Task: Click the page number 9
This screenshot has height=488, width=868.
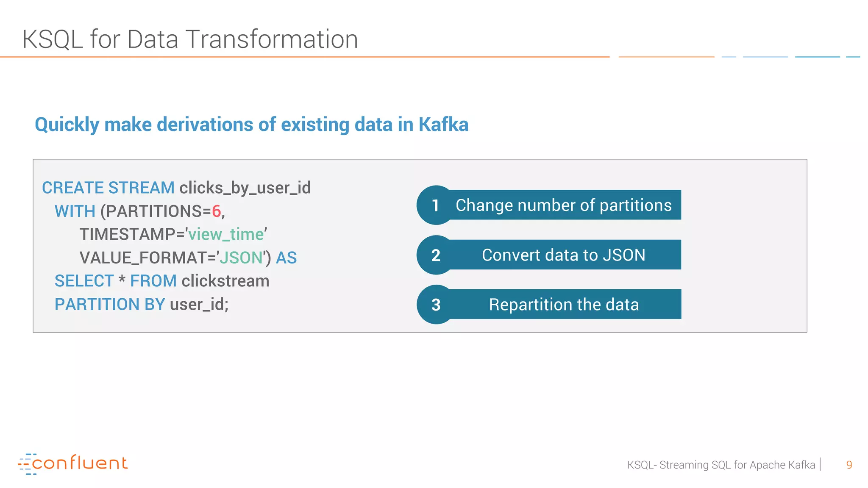Action: [849, 465]
